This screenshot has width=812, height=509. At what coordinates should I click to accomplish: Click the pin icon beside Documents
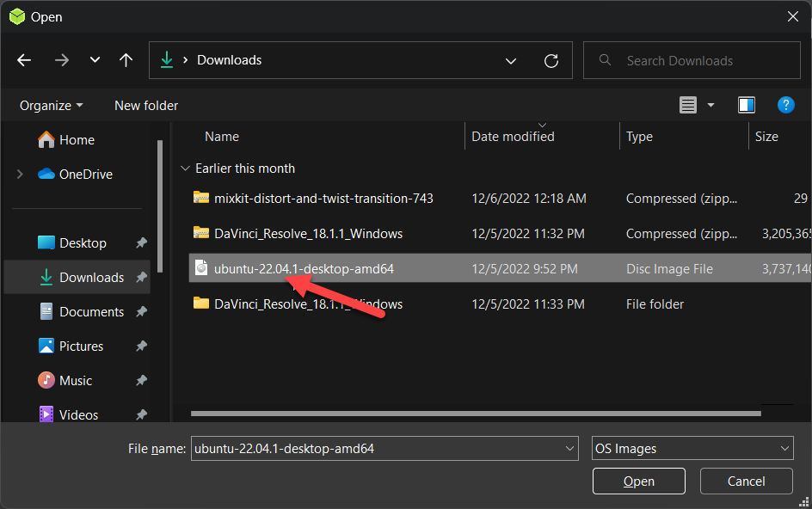point(141,312)
